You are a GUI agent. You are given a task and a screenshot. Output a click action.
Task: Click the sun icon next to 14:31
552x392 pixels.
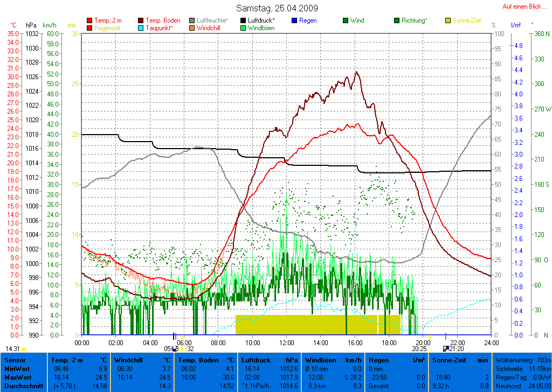pos(24,349)
